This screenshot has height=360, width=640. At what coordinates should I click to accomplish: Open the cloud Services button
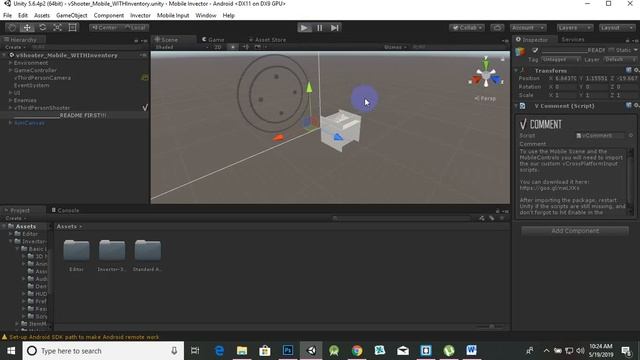(497, 28)
